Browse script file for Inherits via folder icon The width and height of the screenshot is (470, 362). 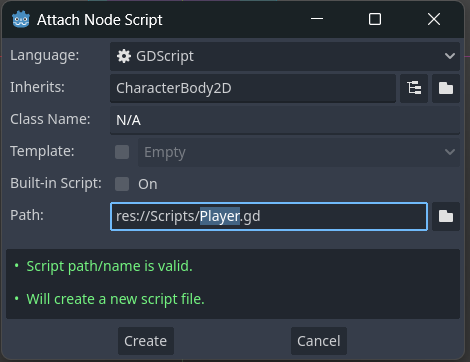(446, 88)
